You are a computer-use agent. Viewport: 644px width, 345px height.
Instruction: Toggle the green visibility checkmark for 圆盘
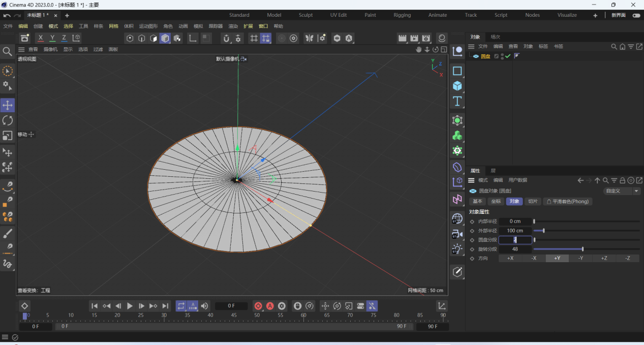point(508,56)
